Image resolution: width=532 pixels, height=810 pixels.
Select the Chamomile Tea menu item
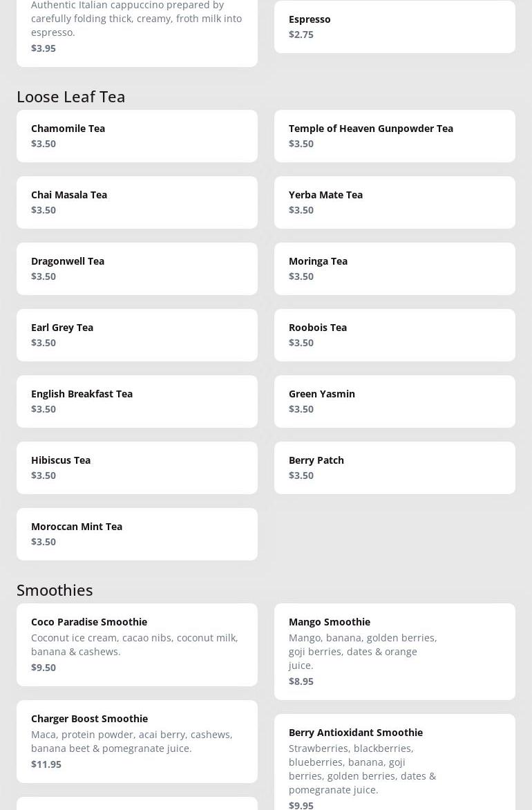[137, 136]
